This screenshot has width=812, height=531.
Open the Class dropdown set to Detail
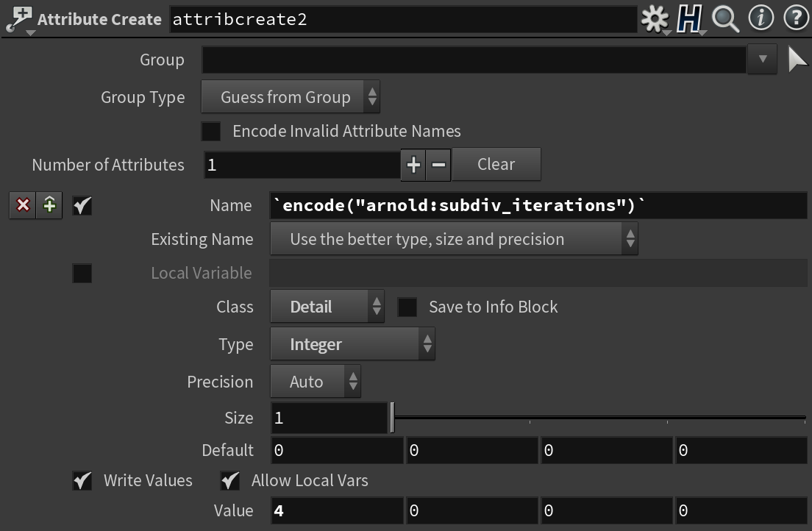[x=327, y=307]
